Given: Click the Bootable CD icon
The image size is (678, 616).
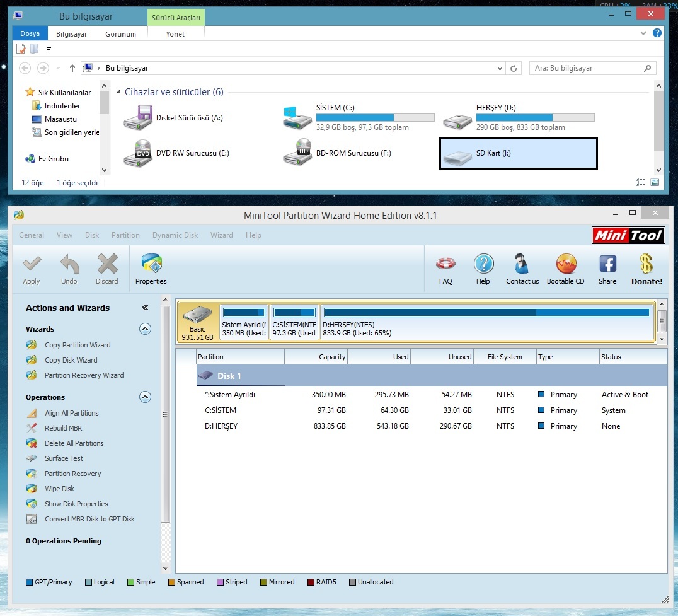Looking at the screenshot, I should pos(565,264).
